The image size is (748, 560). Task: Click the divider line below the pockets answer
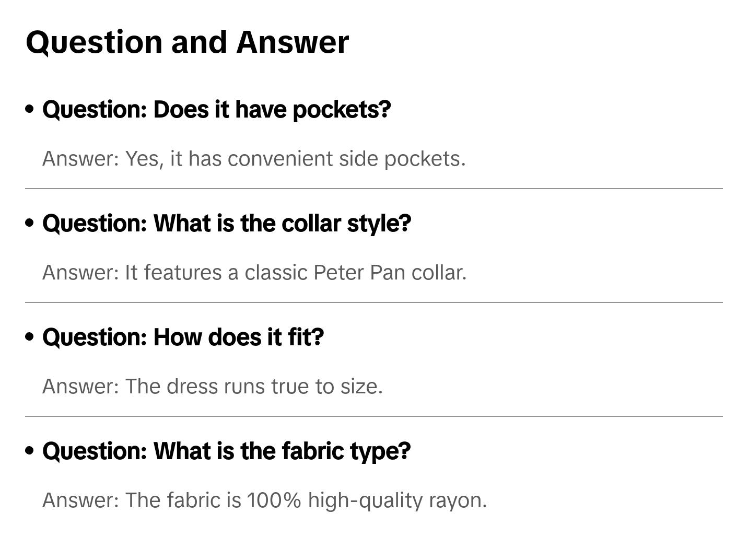coord(374,189)
